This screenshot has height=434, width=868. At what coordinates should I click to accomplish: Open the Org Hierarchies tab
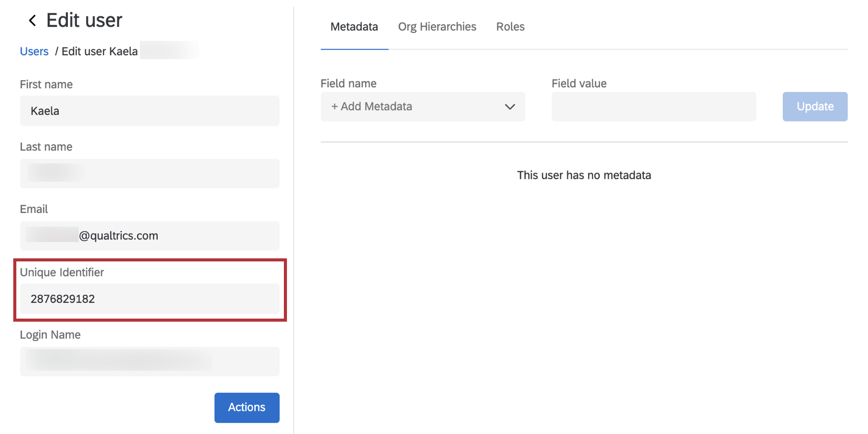[437, 27]
